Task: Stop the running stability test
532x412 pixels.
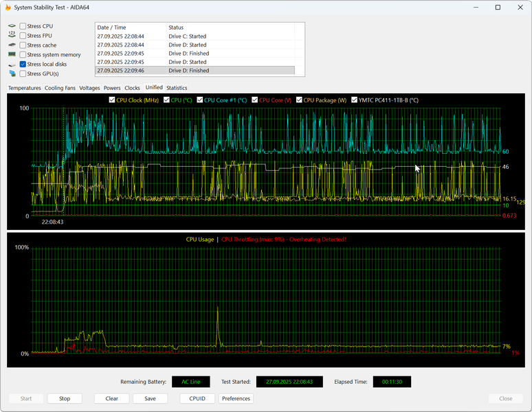Action: click(x=64, y=398)
